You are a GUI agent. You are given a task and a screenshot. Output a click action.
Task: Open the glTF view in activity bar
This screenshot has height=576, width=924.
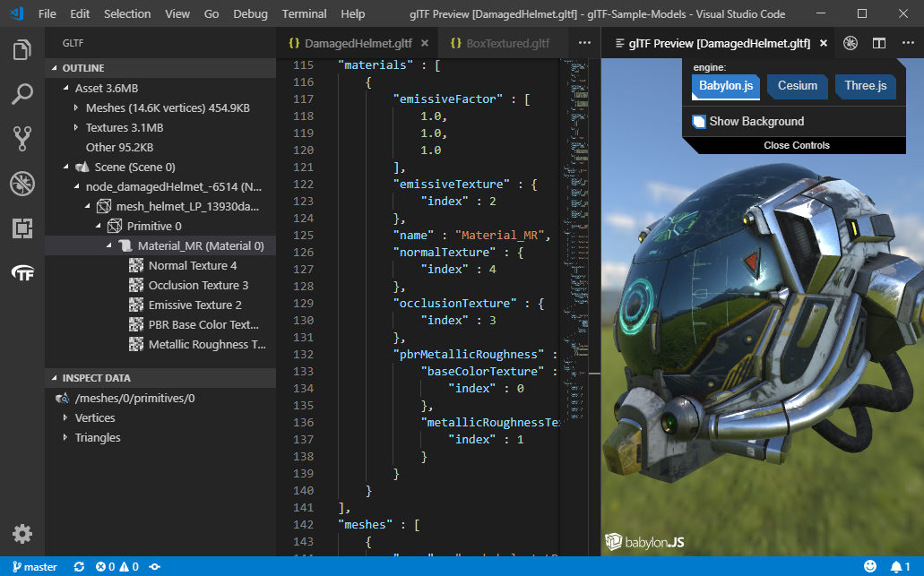tap(22, 272)
